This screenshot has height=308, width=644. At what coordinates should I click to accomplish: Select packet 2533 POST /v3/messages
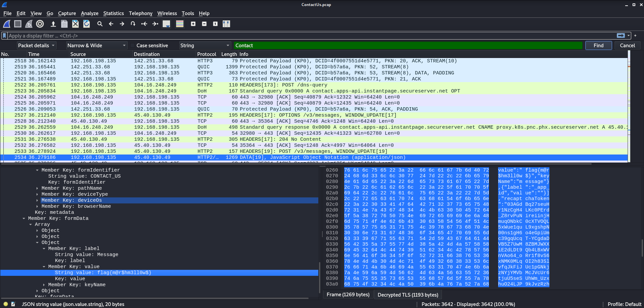pos(314,151)
